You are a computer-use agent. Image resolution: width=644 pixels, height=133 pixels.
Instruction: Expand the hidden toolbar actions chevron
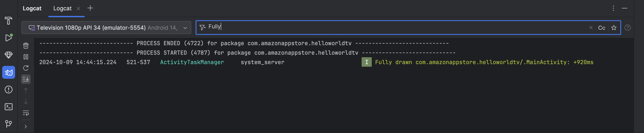[26, 127]
